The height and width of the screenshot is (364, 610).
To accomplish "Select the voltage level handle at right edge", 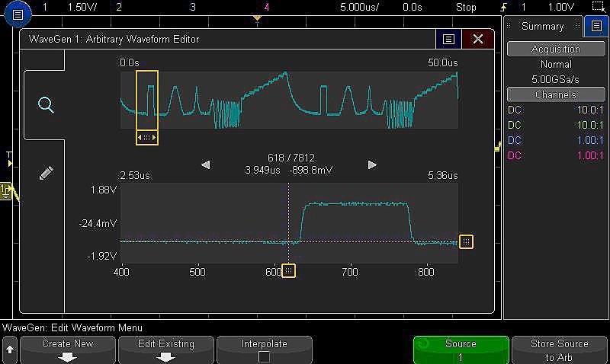I will pos(466,241).
